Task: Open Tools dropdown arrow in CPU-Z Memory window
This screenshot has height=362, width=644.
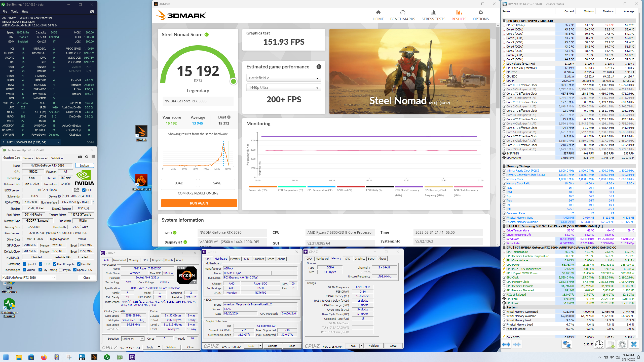Action: click(361, 346)
